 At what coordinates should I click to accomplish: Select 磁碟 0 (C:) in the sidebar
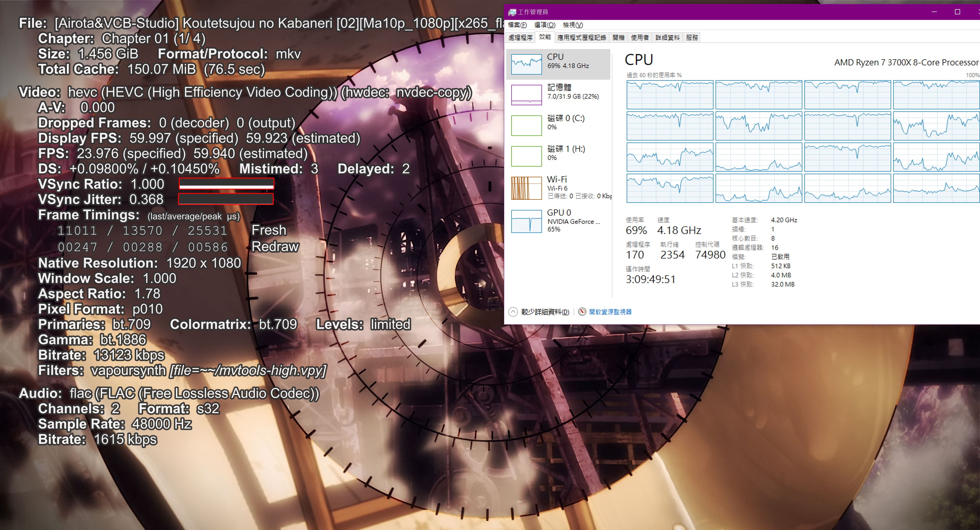point(558,125)
